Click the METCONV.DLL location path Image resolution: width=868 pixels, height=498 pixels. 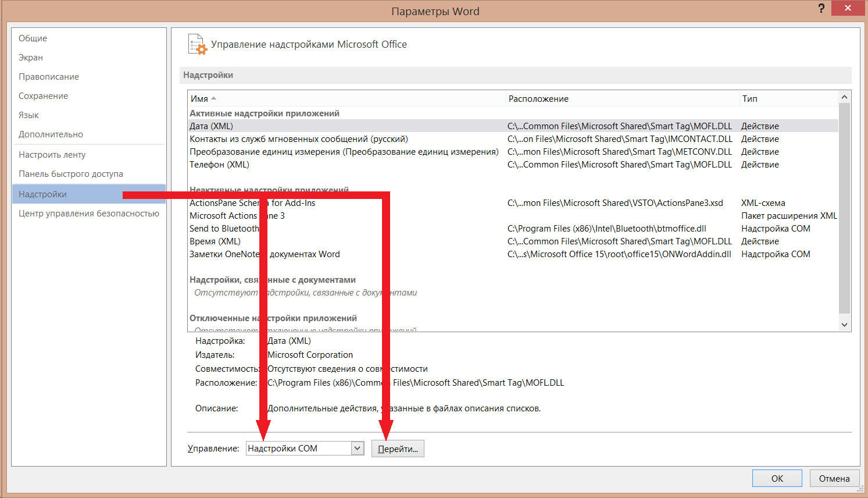[x=620, y=152]
